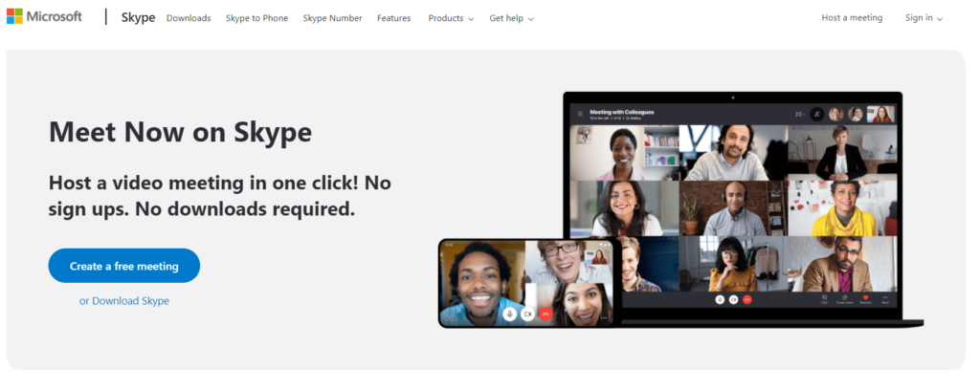Expand the Get help dropdown

(511, 18)
